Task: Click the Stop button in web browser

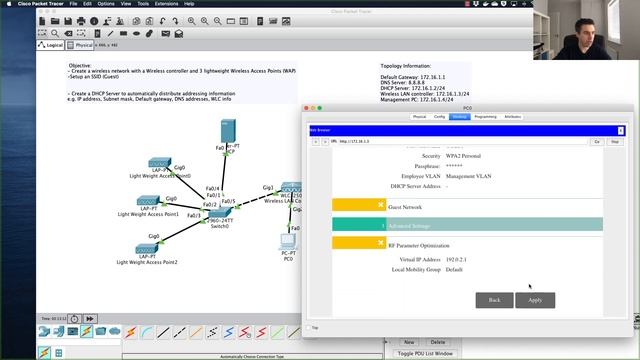Action: pos(615,142)
